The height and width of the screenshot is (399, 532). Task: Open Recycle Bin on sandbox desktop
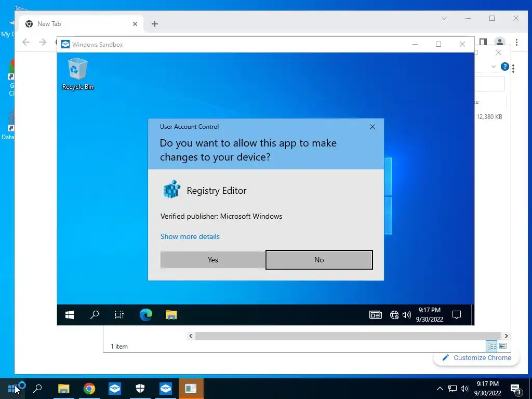pyautogui.click(x=78, y=74)
